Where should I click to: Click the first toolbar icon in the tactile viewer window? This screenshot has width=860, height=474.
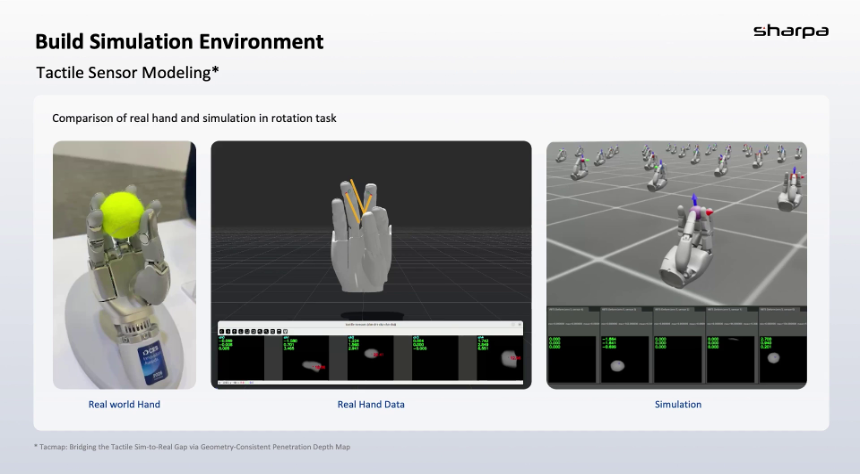point(222,331)
